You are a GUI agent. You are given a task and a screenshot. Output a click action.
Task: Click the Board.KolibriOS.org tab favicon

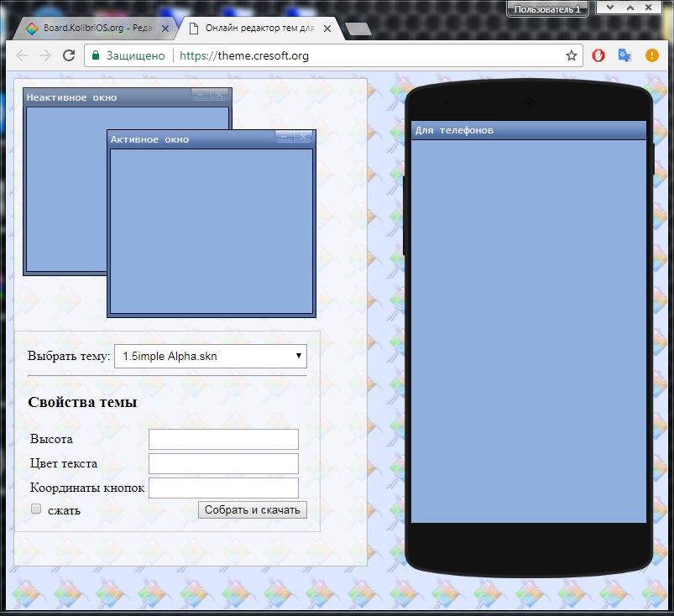[32, 29]
